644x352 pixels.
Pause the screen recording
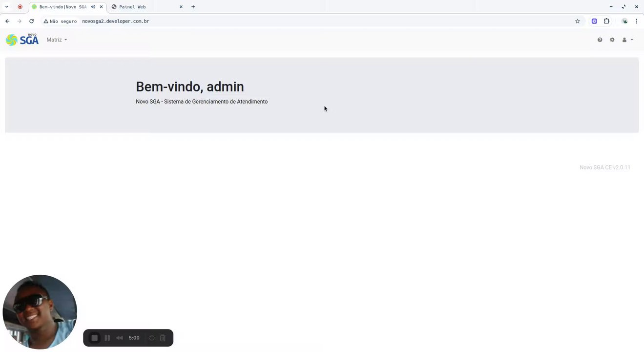[x=107, y=338]
